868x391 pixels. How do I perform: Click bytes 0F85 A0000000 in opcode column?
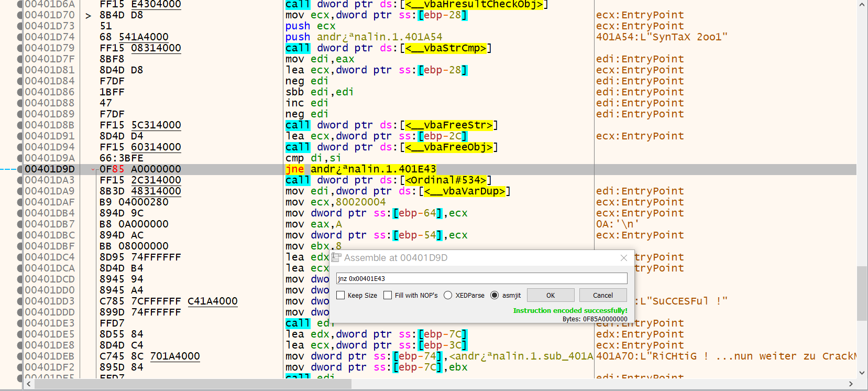(140, 169)
